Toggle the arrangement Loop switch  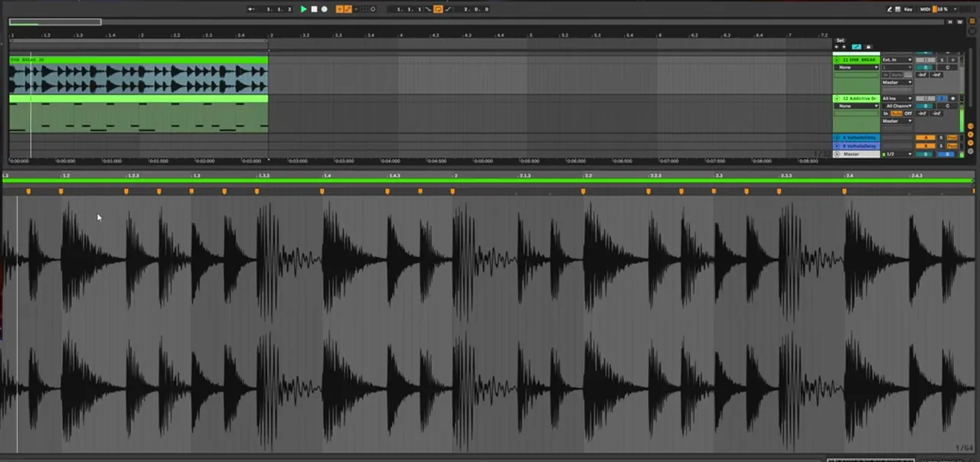click(x=438, y=9)
